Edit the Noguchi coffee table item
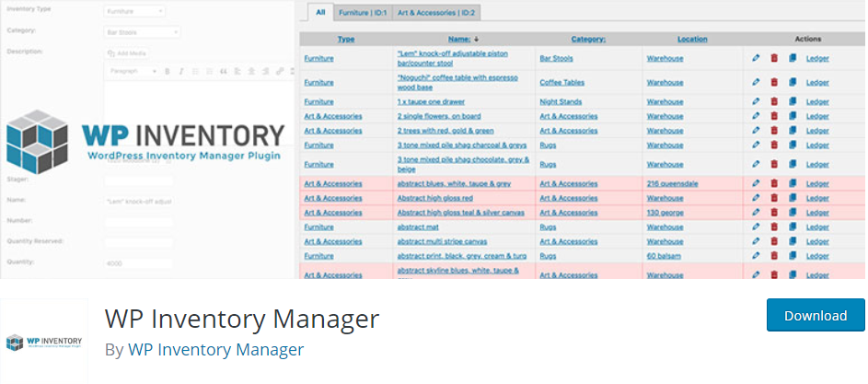Viewport: 868px width, 384px height. point(756,83)
